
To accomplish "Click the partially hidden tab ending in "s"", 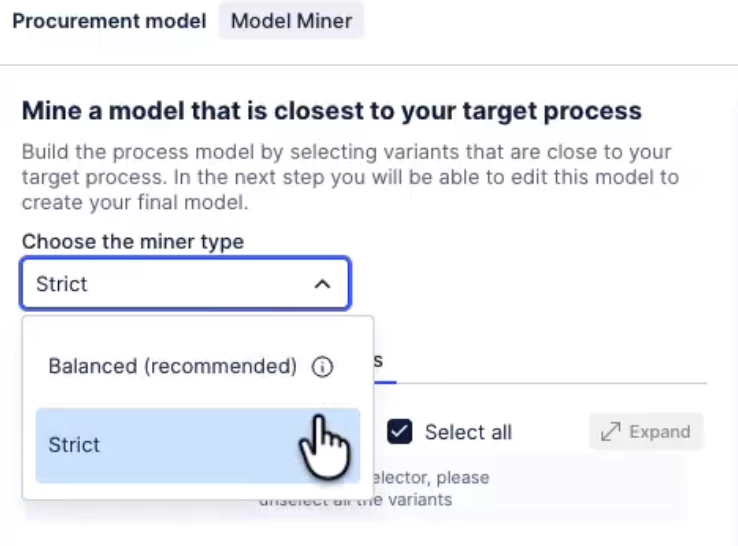I will 379,361.
